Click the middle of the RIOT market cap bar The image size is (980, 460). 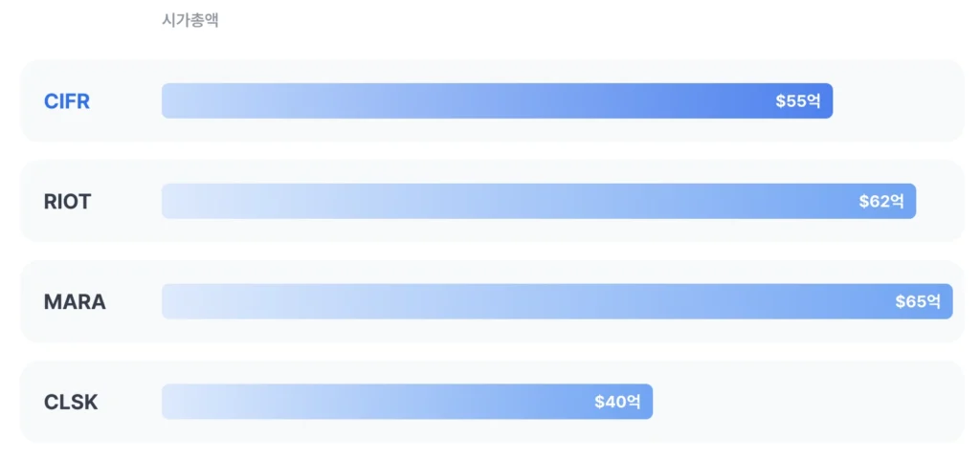(x=539, y=202)
